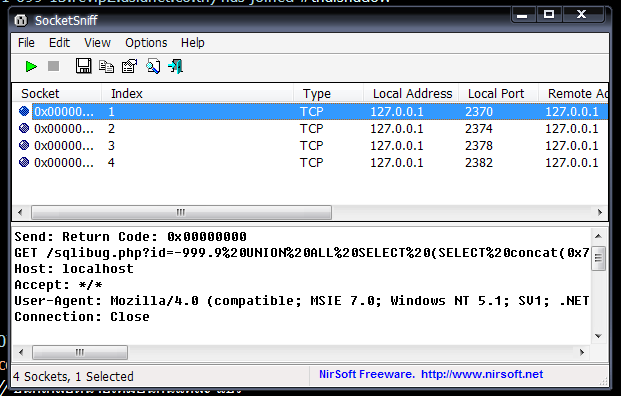Image resolution: width=621 pixels, height=396 pixels.
Task: Click the data pane scroll down arrow
Action: pyautogui.click(x=598, y=336)
